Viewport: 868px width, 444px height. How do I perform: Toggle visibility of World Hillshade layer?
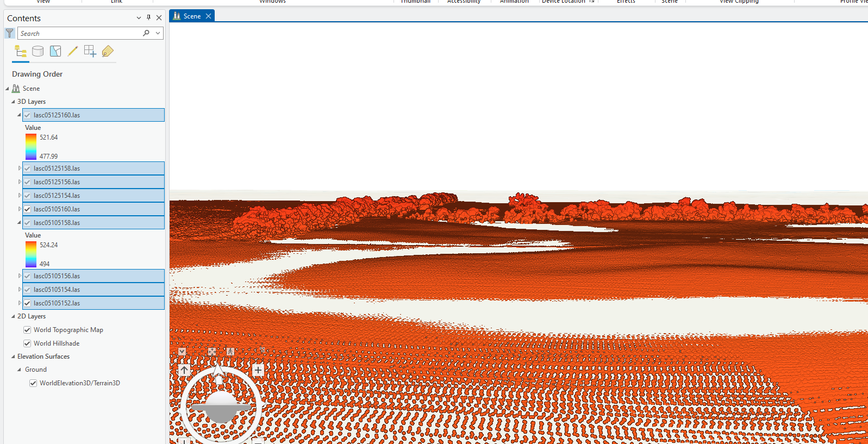click(27, 343)
